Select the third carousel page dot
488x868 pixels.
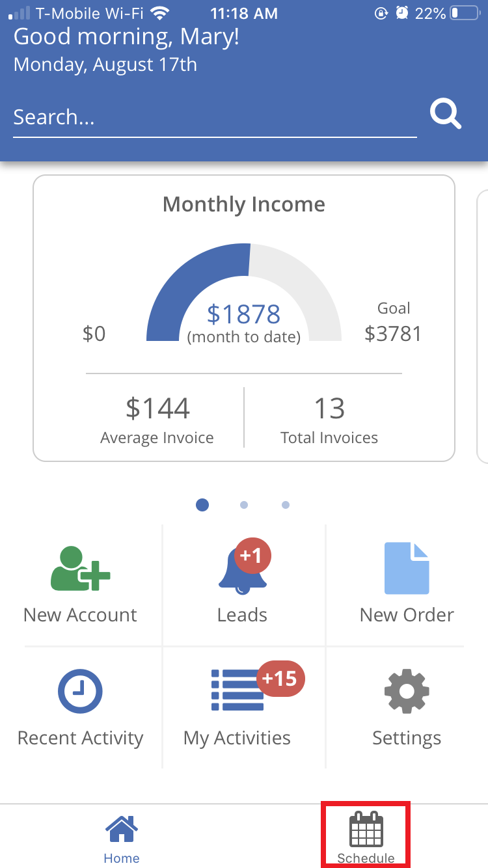pos(286,505)
